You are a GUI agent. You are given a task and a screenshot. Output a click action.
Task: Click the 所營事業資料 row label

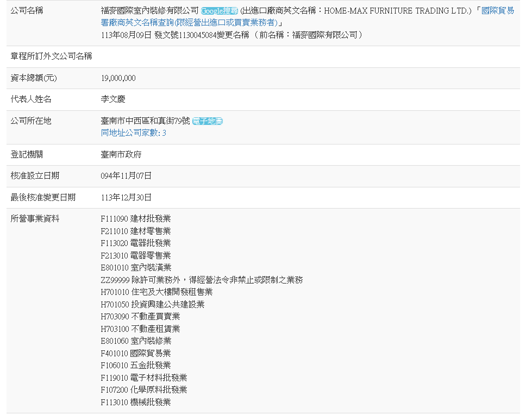(35, 218)
